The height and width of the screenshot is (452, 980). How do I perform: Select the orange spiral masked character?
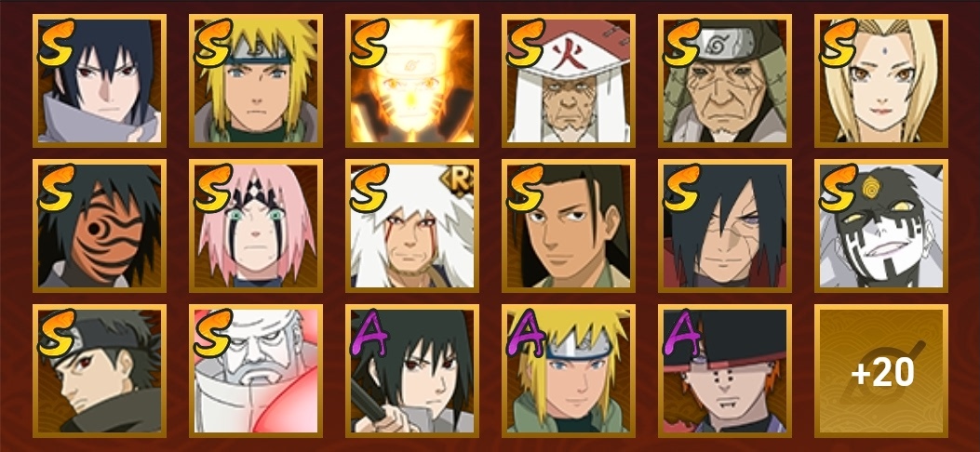point(100,225)
